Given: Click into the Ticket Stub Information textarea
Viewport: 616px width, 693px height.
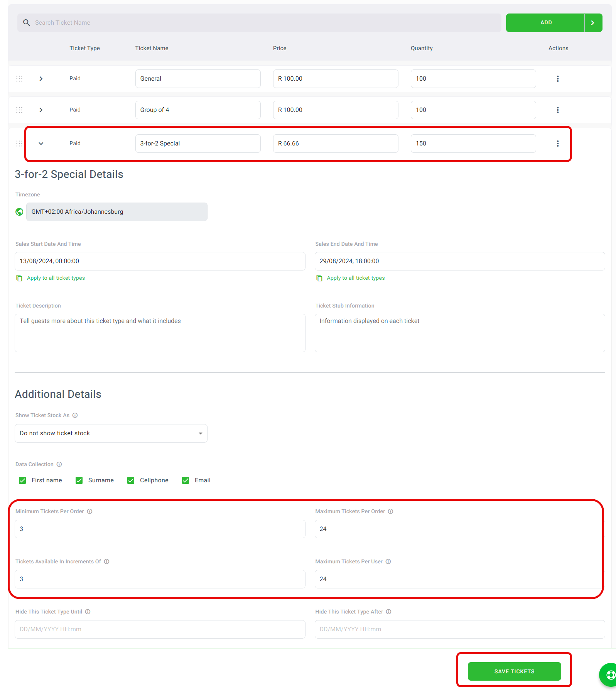Looking at the screenshot, I should (x=460, y=333).
